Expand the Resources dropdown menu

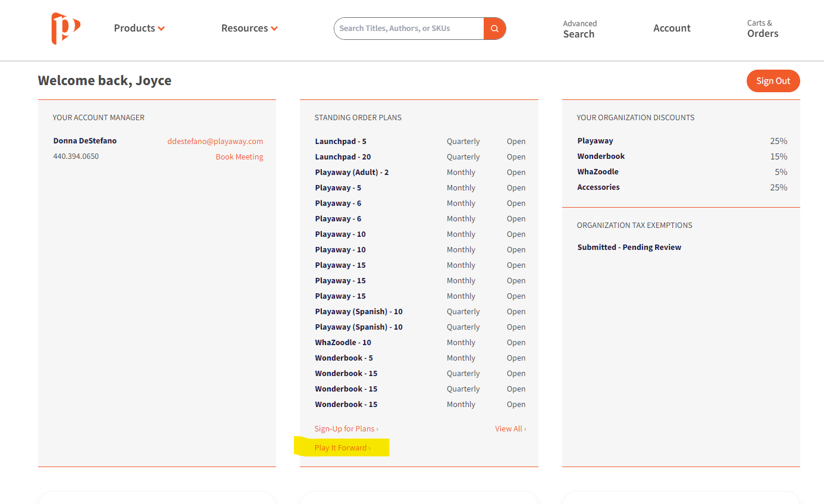pos(249,28)
